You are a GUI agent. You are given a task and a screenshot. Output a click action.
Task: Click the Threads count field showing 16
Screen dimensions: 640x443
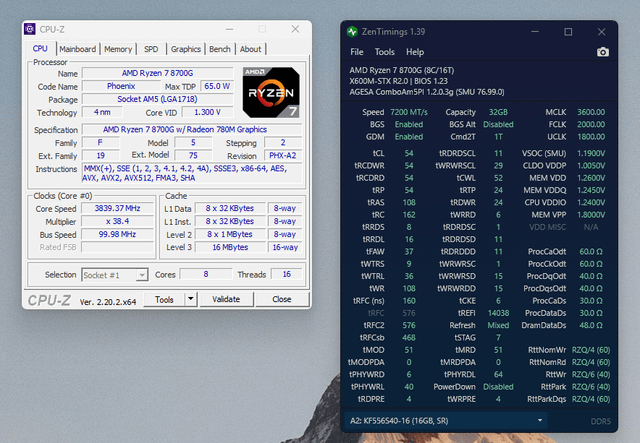click(287, 274)
